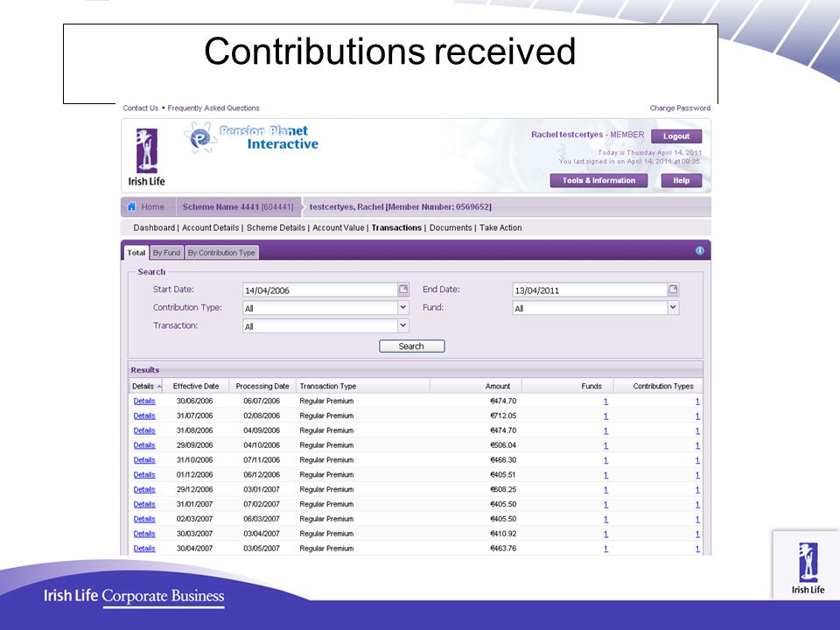The width and height of the screenshot is (840, 630).
Task: Click Contribution Types link for 30/06/2006 row
Action: pyautogui.click(x=697, y=402)
